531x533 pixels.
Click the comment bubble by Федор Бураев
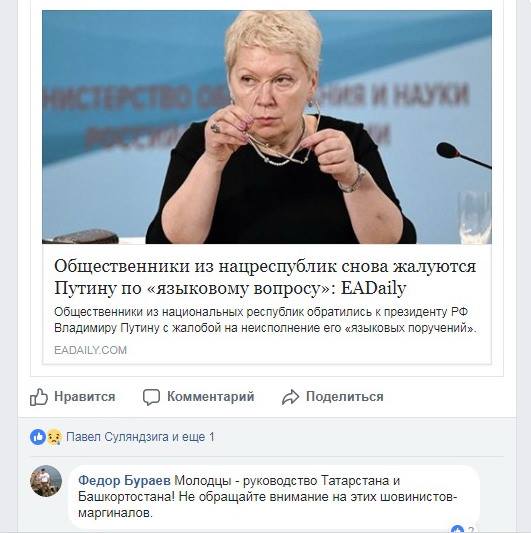[x=274, y=497]
